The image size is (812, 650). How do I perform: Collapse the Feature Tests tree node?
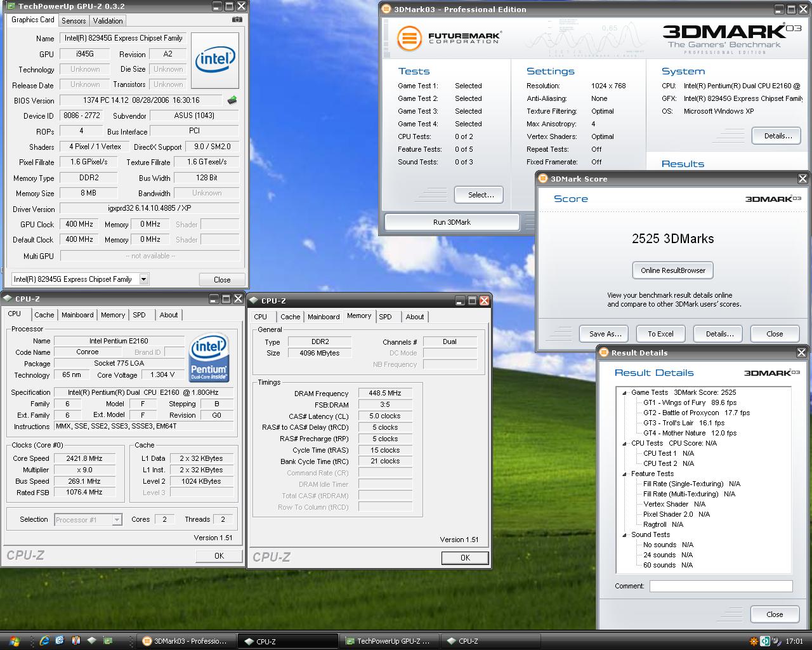(624, 474)
